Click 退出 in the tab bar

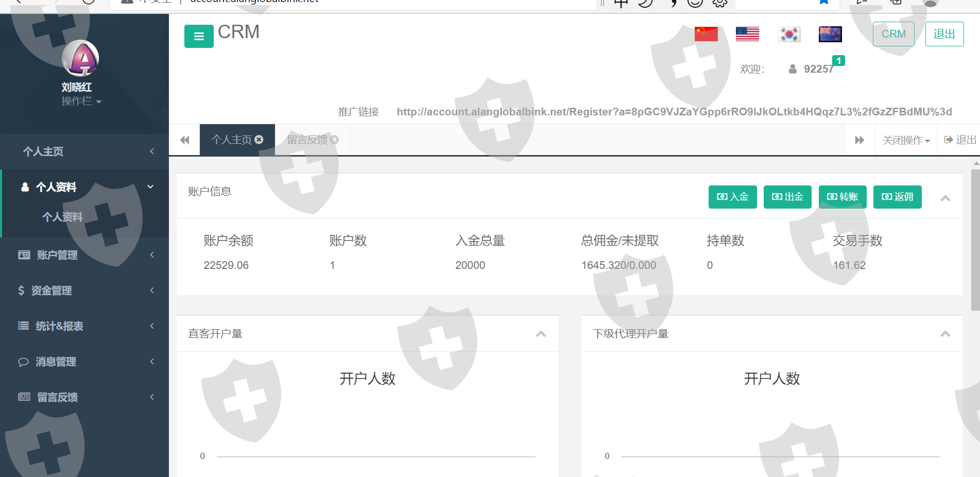pyautogui.click(x=960, y=140)
